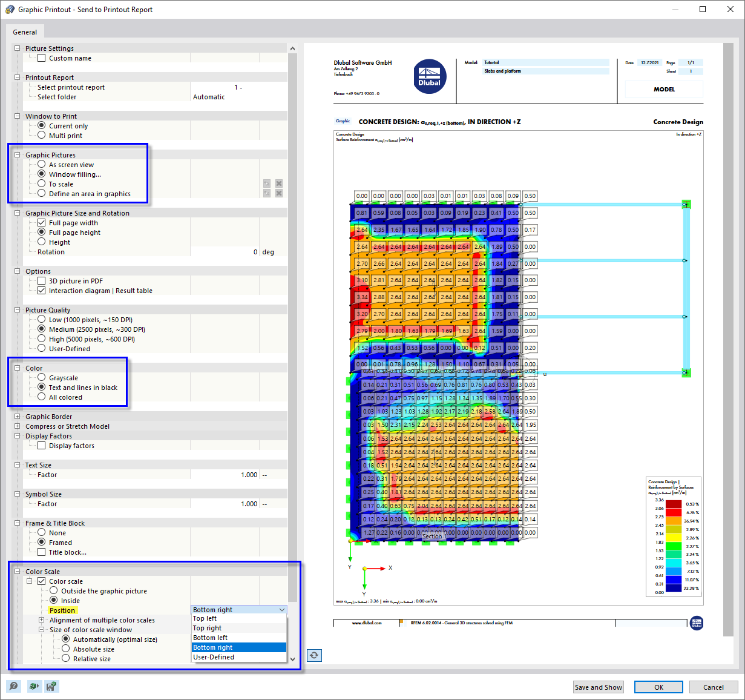
Task: Click the area selection arrow icon for graphics
Action: [x=266, y=183]
